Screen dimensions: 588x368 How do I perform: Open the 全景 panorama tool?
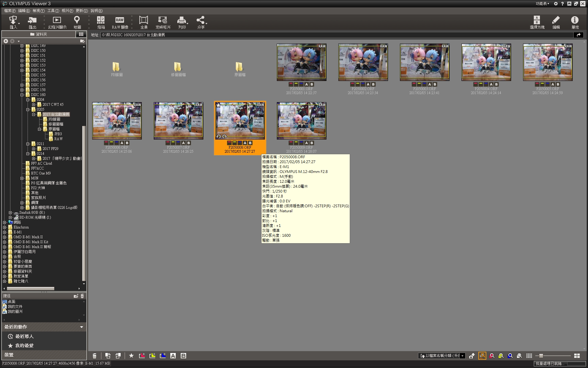coord(144,22)
